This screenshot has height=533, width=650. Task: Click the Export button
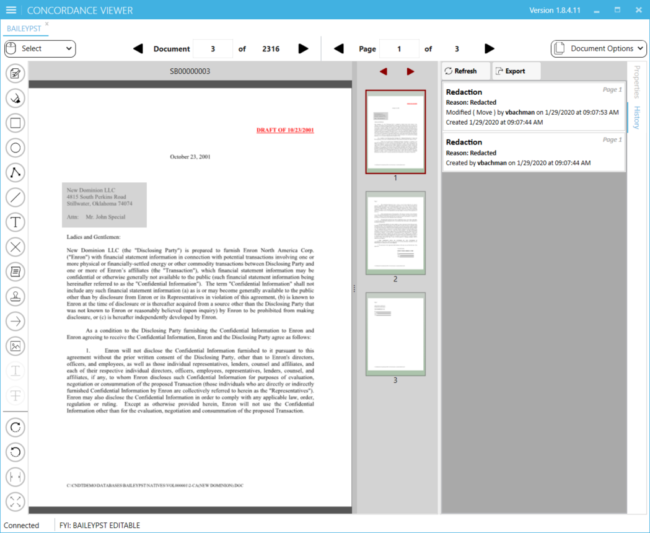(515, 71)
